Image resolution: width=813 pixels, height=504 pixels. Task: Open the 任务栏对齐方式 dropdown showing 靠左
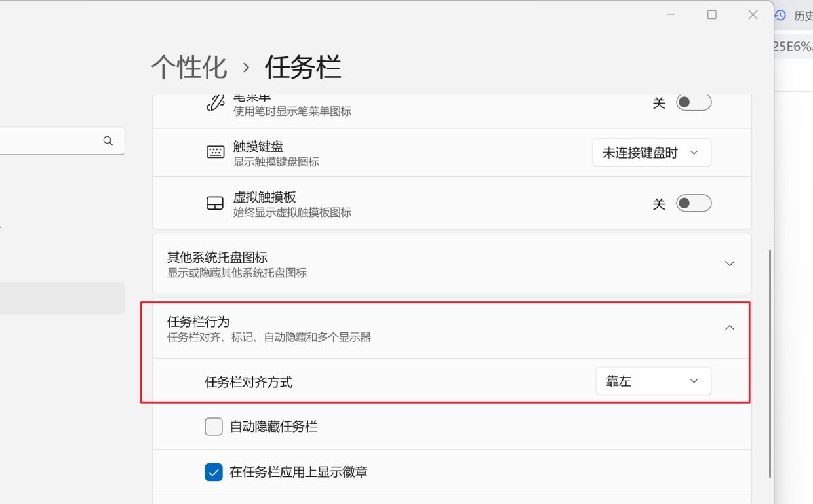click(x=653, y=381)
